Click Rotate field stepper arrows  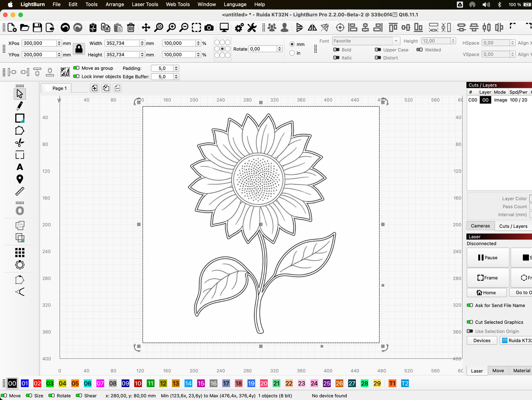pyautogui.click(x=279, y=49)
